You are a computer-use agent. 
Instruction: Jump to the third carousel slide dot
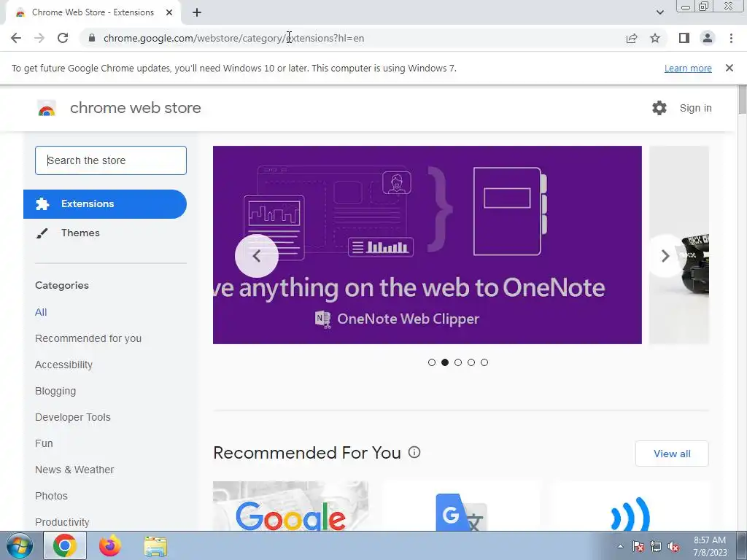(458, 362)
